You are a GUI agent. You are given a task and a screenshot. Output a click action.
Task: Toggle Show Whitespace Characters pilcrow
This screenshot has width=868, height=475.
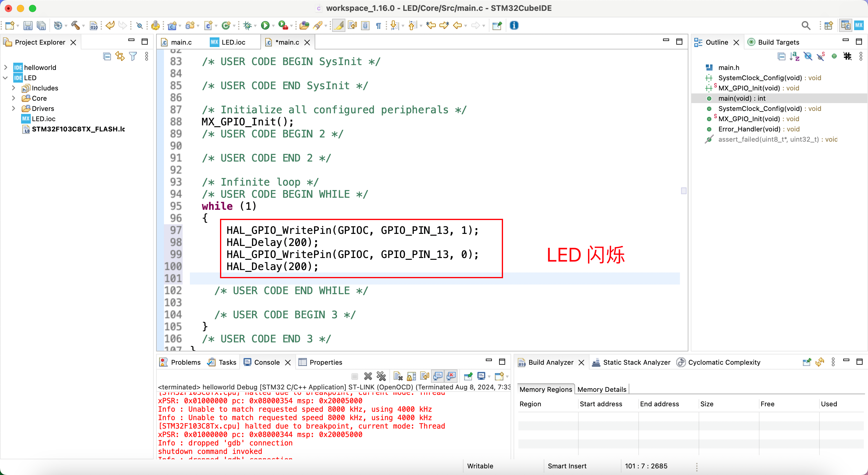click(379, 26)
